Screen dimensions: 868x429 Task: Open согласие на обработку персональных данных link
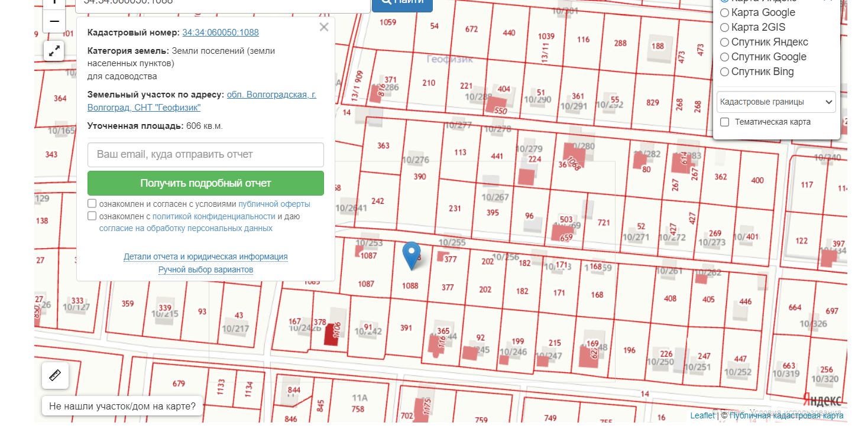click(x=186, y=228)
